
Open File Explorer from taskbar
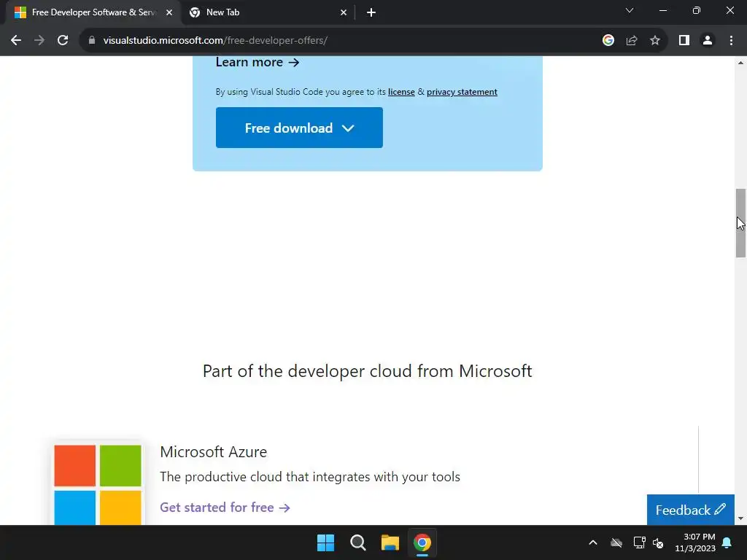click(390, 542)
